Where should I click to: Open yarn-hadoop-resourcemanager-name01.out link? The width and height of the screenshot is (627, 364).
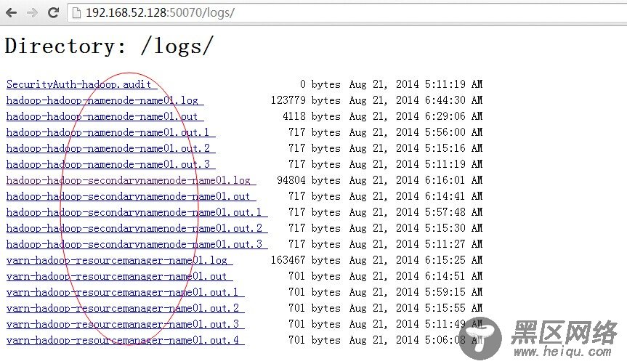pos(120,276)
